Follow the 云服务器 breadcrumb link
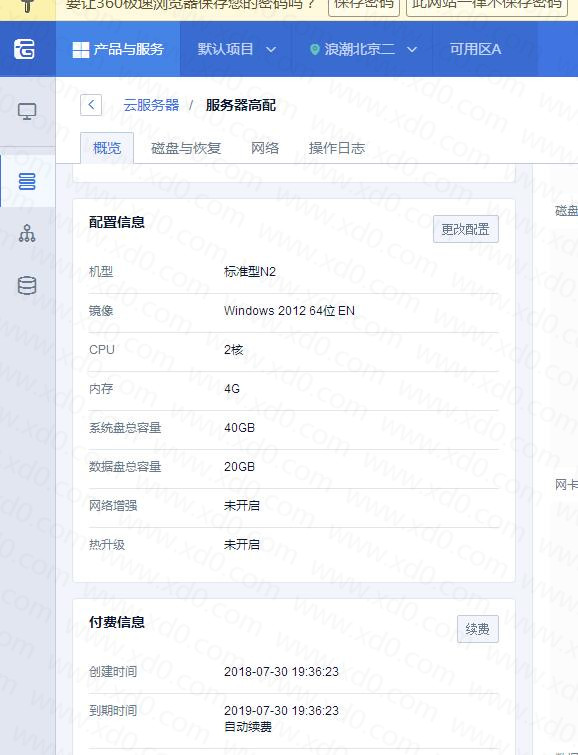 pos(151,105)
